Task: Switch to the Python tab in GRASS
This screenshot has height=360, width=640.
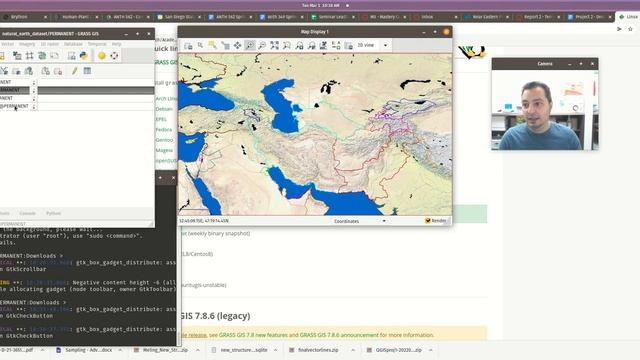Action: [x=53, y=213]
